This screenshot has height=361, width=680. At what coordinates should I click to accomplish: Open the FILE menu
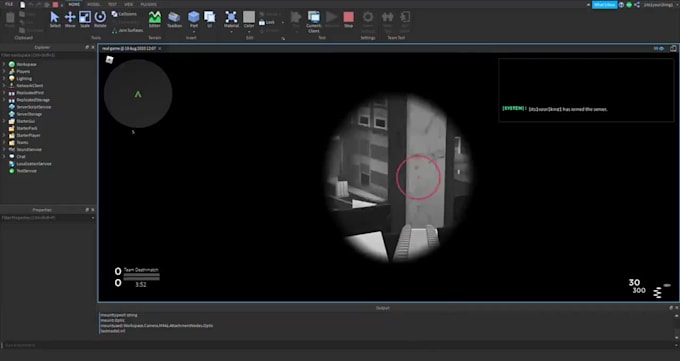click(9, 4)
